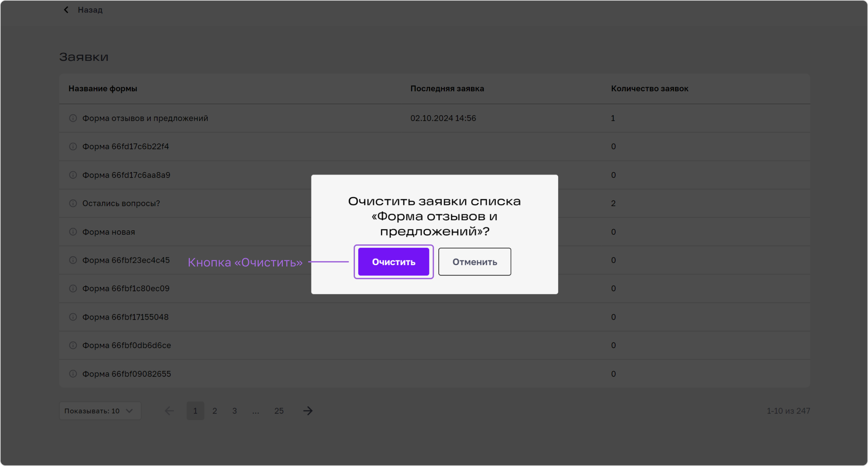The width and height of the screenshot is (868, 466).
Task: Go to pagination page 2
Action: point(215,411)
